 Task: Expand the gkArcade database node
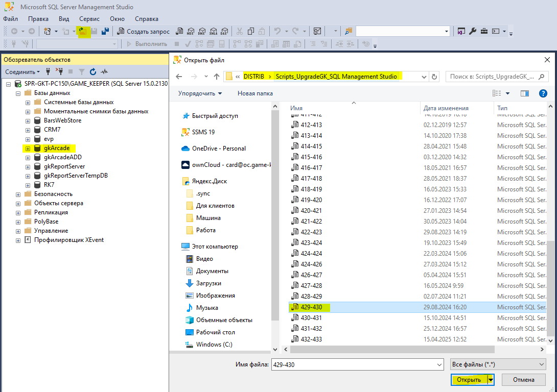[28, 149]
